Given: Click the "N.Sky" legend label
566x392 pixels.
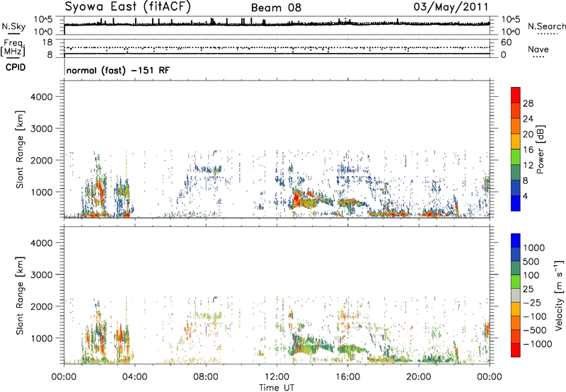Looking at the screenshot, I should point(13,26).
